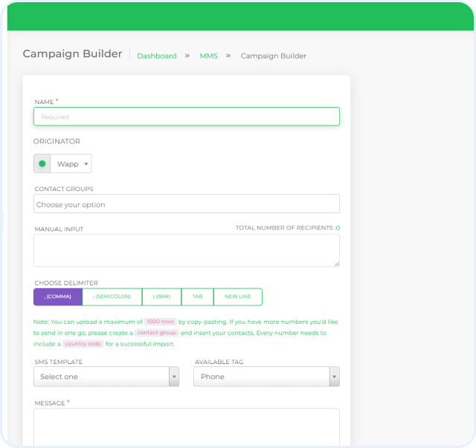Grab the Manual Input resize handle
This screenshot has height=448, width=476.
(x=337, y=264)
